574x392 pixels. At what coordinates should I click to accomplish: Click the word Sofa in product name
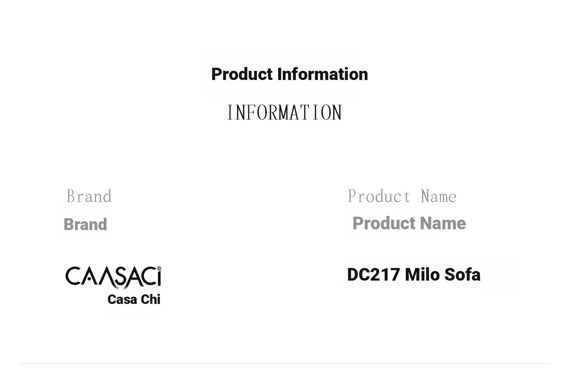(462, 274)
